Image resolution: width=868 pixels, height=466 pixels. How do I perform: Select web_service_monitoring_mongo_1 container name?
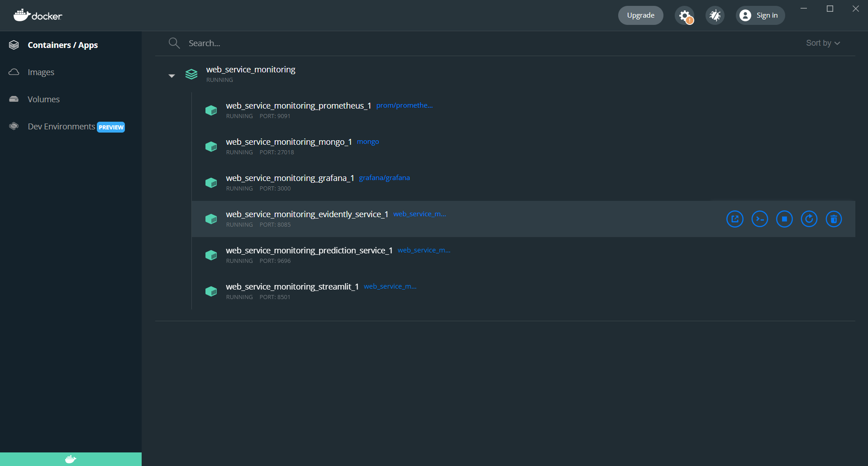point(289,142)
